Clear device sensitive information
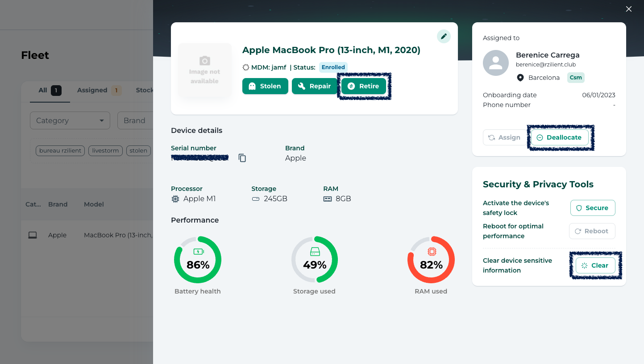This screenshot has height=364, width=644. 595,265
